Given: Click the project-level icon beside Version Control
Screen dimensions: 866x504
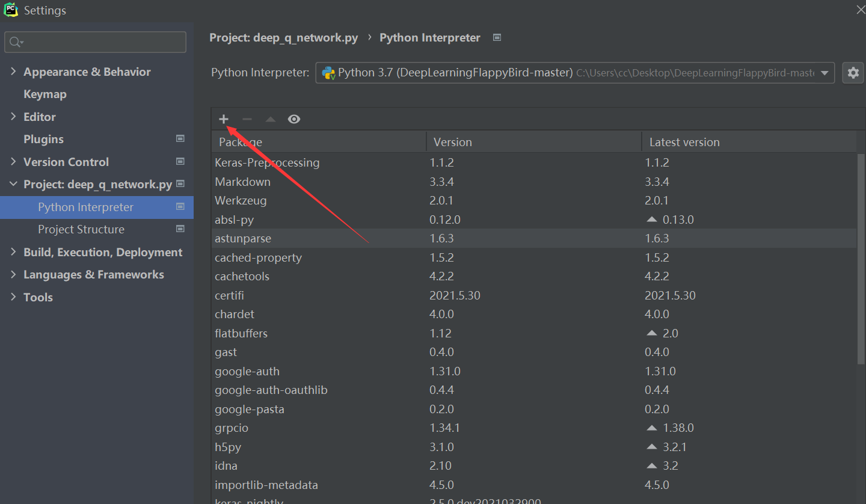Looking at the screenshot, I should click(180, 161).
